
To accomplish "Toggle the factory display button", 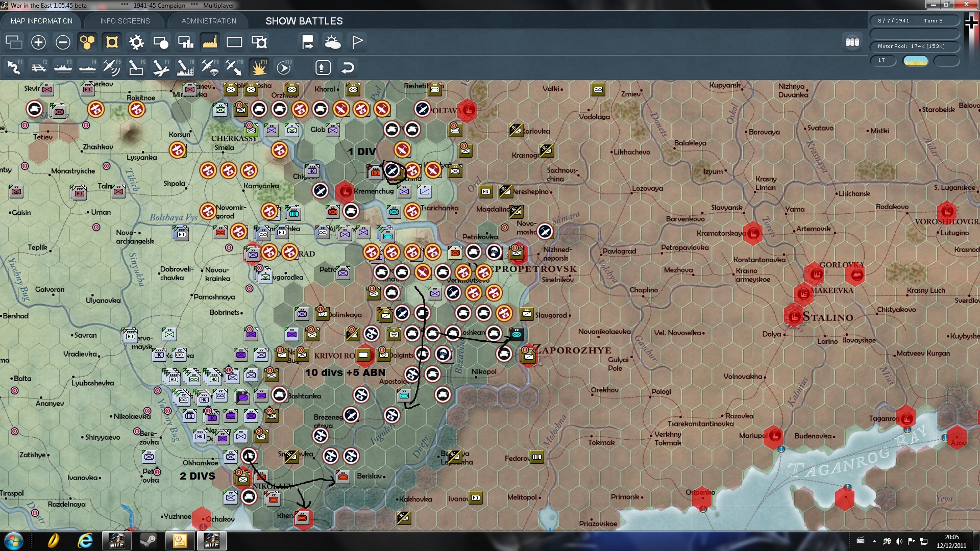I will (210, 42).
